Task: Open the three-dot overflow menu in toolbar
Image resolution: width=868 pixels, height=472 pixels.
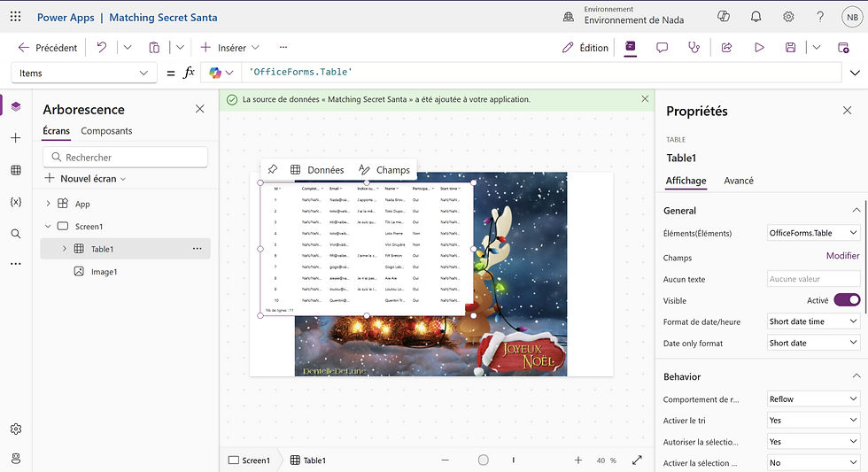Action: [283, 48]
